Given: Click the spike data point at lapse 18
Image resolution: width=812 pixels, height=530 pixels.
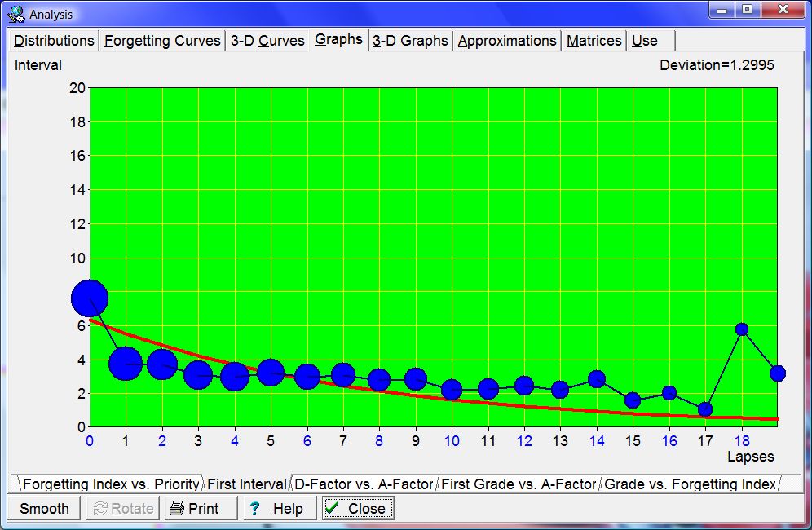Looking at the screenshot, I should point(742,329).
